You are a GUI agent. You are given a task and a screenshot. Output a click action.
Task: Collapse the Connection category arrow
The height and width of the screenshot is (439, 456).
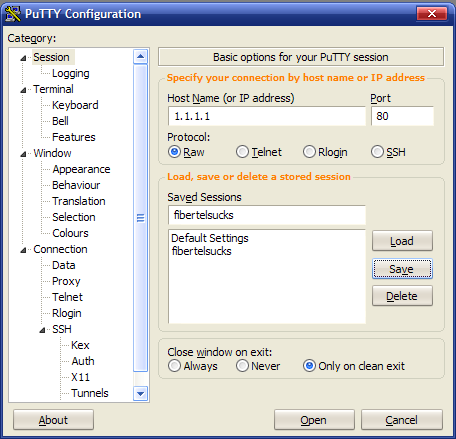point(23,250)
